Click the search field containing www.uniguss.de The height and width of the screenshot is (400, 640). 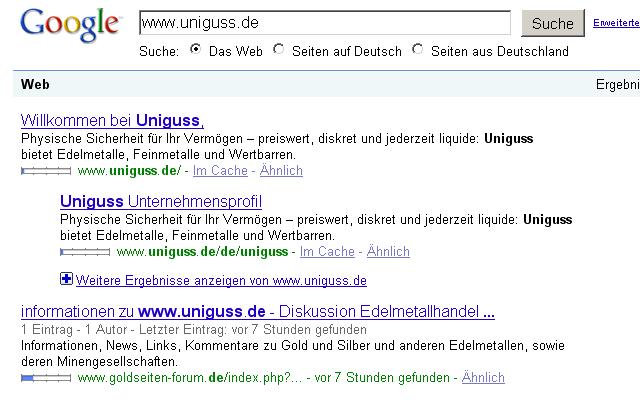click(x=325, y=23)
